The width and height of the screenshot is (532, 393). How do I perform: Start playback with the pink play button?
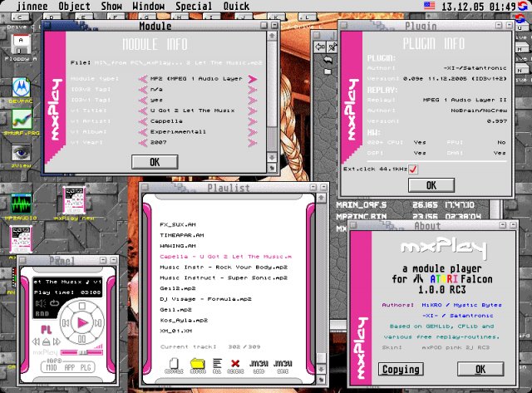(x=82, y=322)
